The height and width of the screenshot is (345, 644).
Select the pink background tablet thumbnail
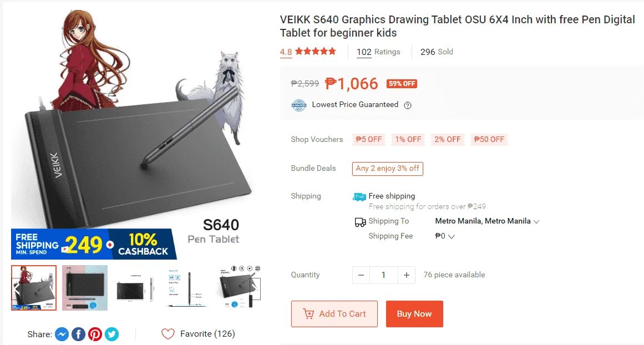click(x=85, y=287)
